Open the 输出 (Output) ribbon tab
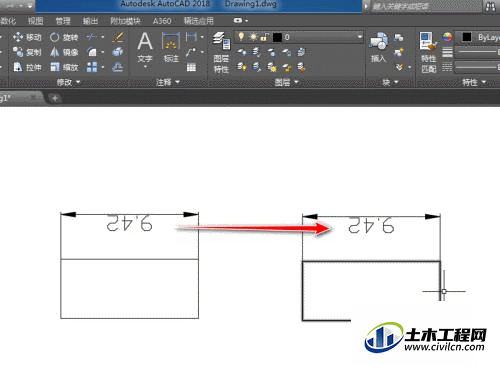 [x=90, y=21]
